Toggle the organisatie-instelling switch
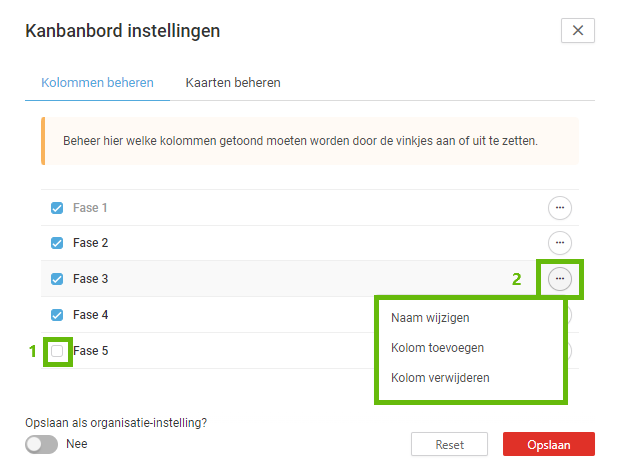This screenshot has width=622, height=476. [x=42, y=443]
